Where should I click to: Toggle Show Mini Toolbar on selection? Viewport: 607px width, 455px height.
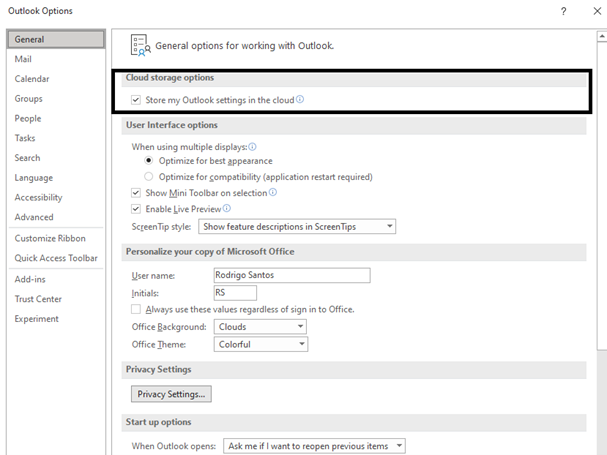click(x=136, y=193)
